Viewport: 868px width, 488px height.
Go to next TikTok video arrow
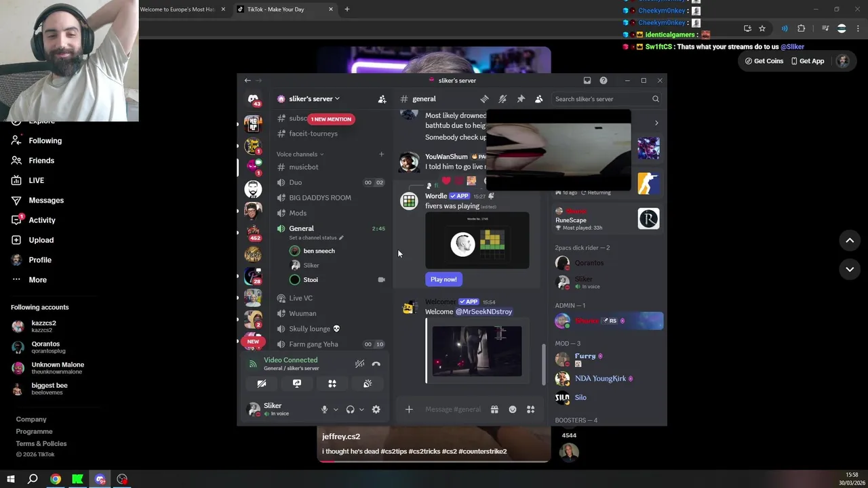pyautogui.click(x=850, y=269)
